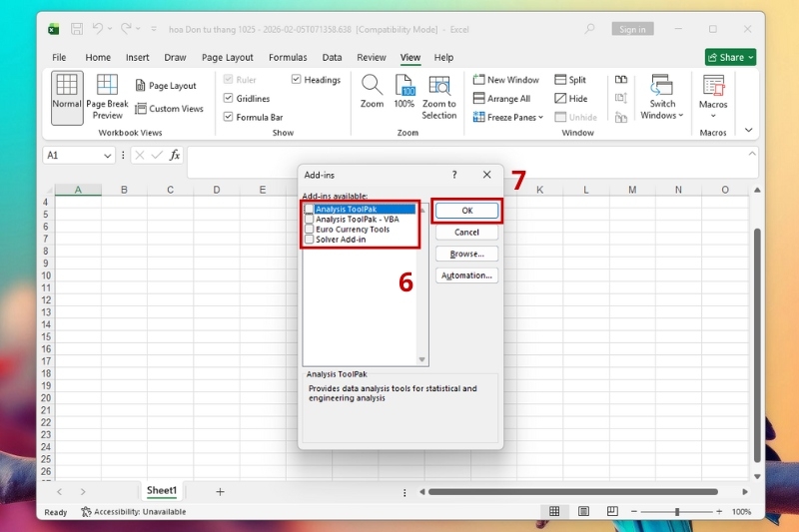Click Cancel in Add-ins dialog

(x=466, y=233)
